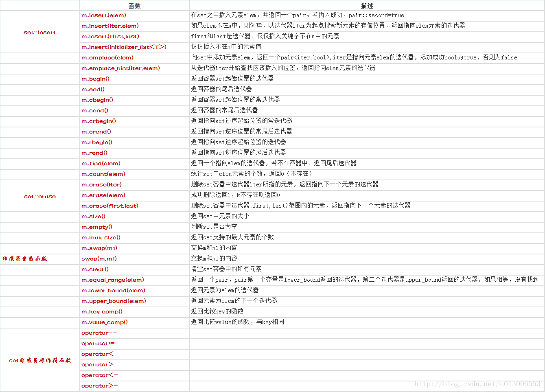Select the operator< cell
This screenshot has width=545, height=392.
click(135, 354)
